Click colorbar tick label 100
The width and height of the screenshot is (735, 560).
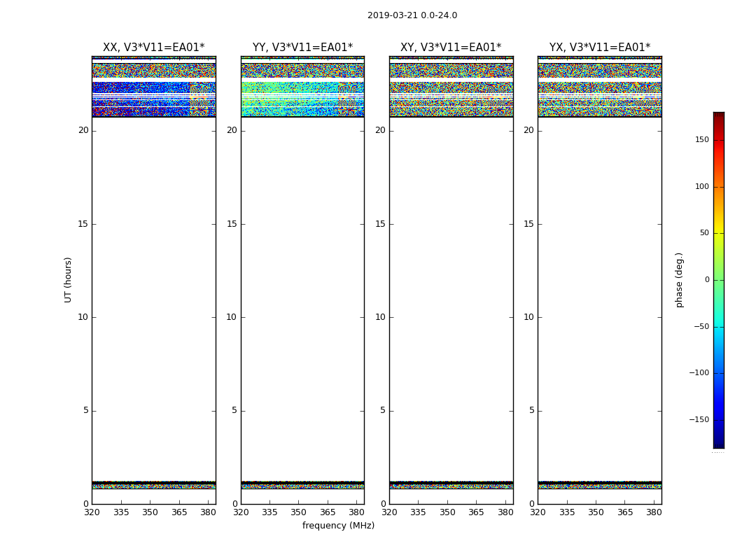[x=702, y=186]
